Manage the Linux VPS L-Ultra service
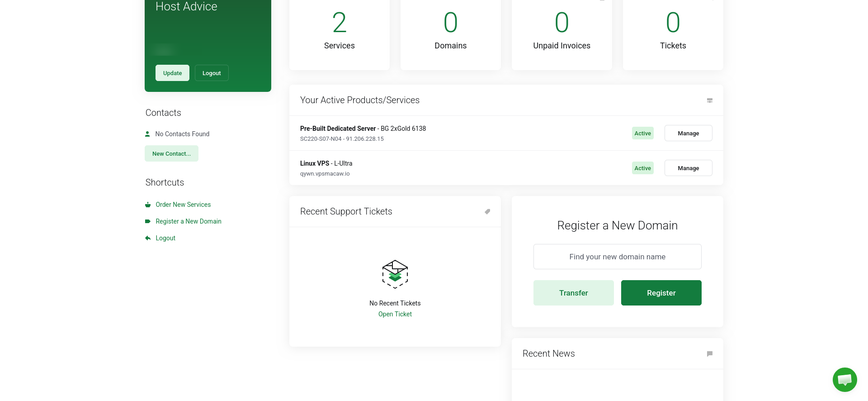 (688, 168)
